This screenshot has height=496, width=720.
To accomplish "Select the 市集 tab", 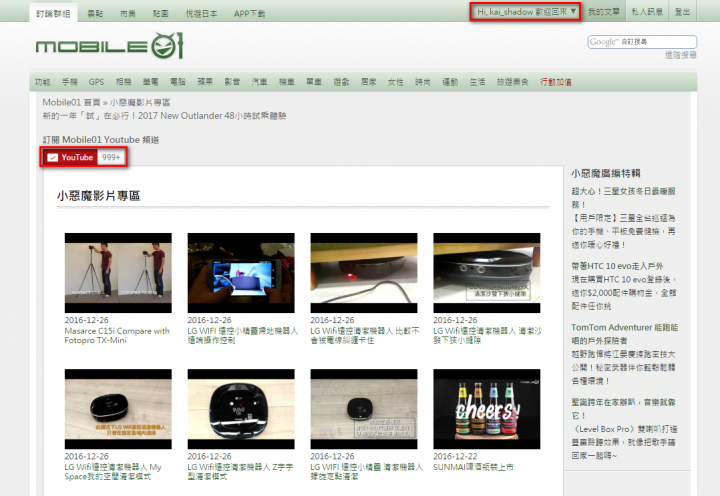I will tap(128, 14).
